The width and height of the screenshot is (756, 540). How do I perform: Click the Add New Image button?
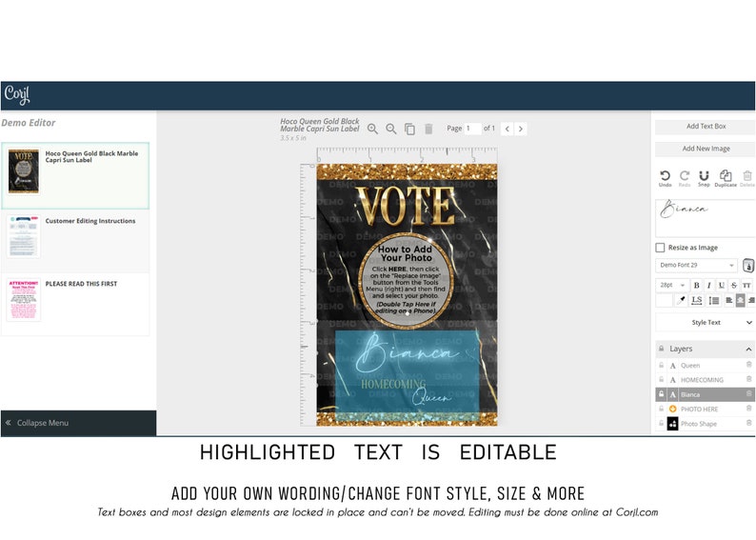[705, 149]
